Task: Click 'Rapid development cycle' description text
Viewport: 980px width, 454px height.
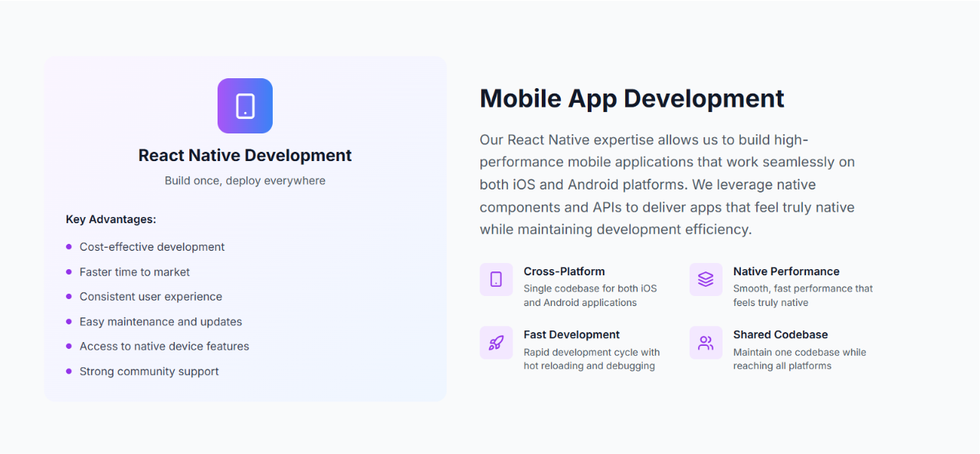Action: point(592,359)
